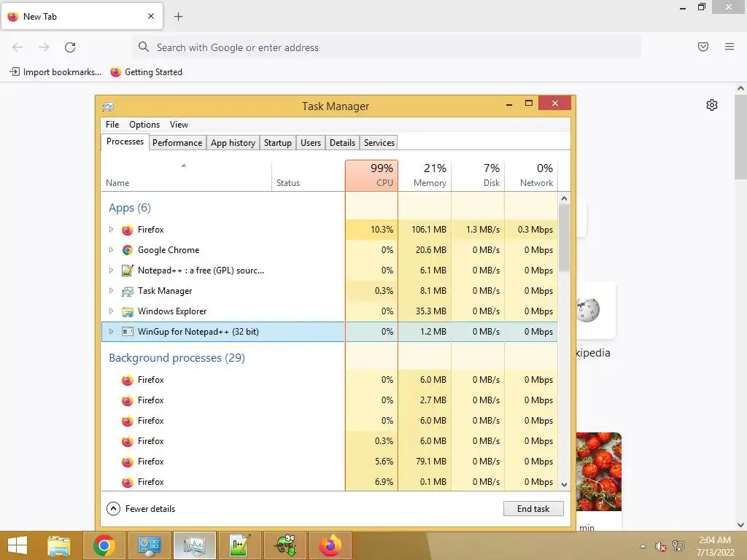Switch to the Users tab
The height and width of the screenshot is (560, 747).
(311, 143)
